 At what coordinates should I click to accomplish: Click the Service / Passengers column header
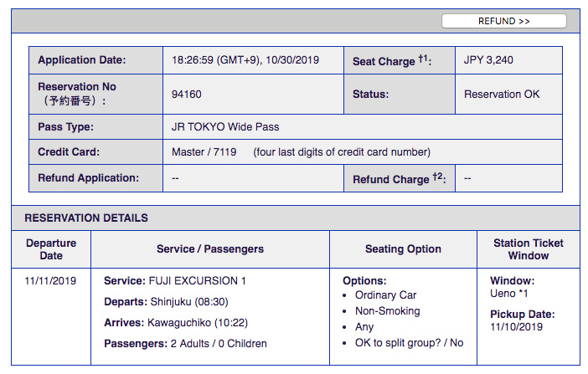tap(210, 249)
